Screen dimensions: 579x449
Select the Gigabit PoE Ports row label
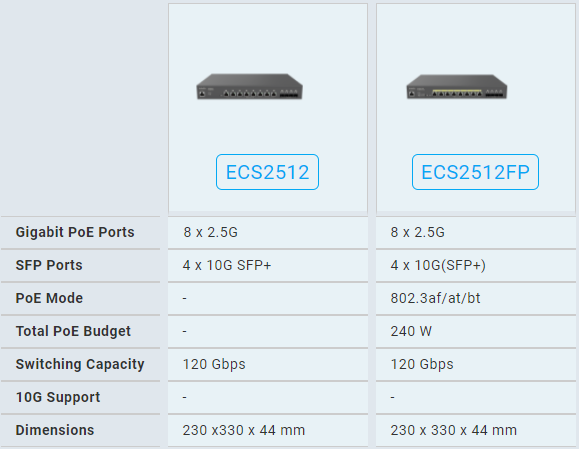pyautogui.click(x=75, y=232)
